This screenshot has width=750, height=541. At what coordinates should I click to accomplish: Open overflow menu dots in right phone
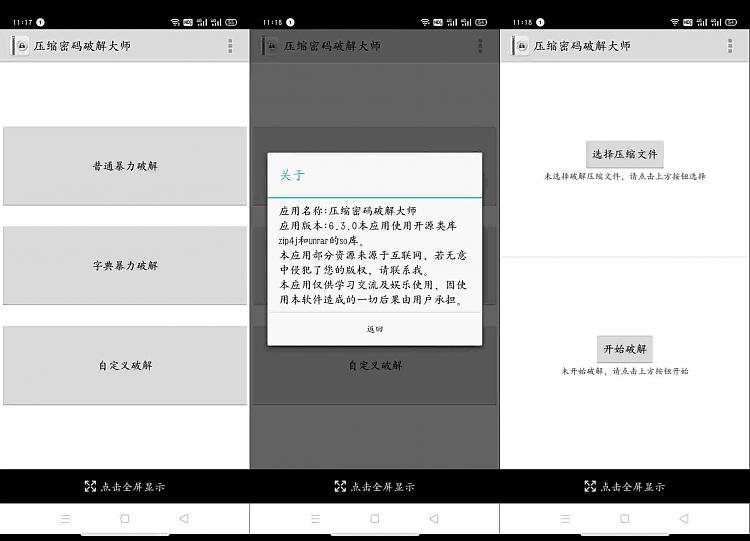coord(730,46)
